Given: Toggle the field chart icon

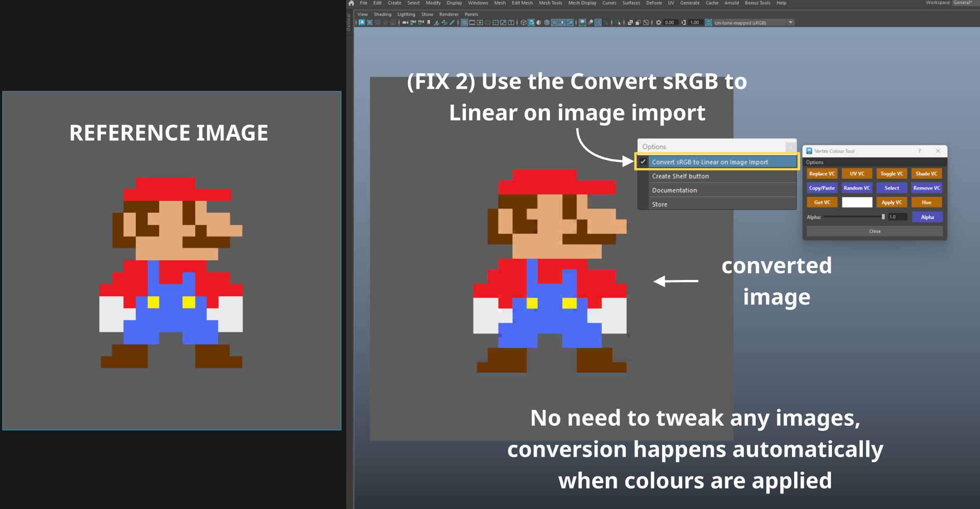Looking at the screenshot, I should coord(495,23).
